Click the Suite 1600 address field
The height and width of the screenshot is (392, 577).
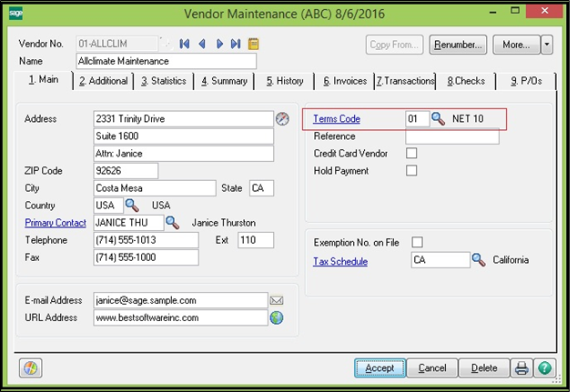click(184, 136)
